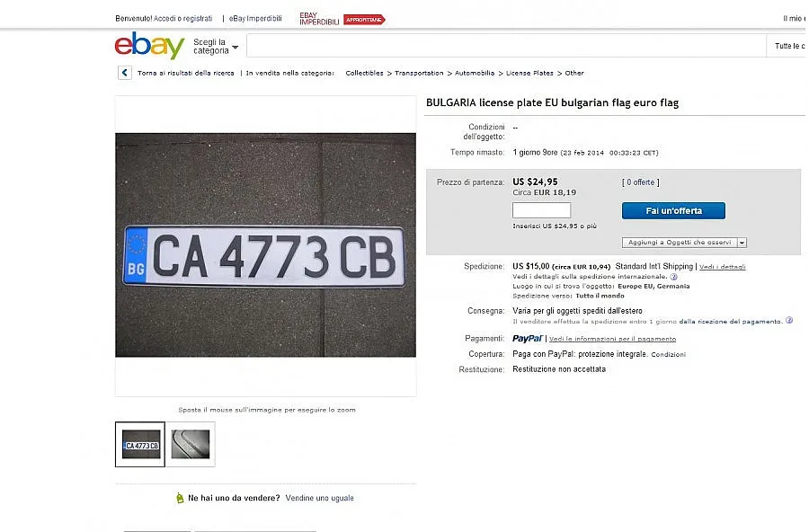
Task: Focus the bid amount input field
Action: pos(541,210)
